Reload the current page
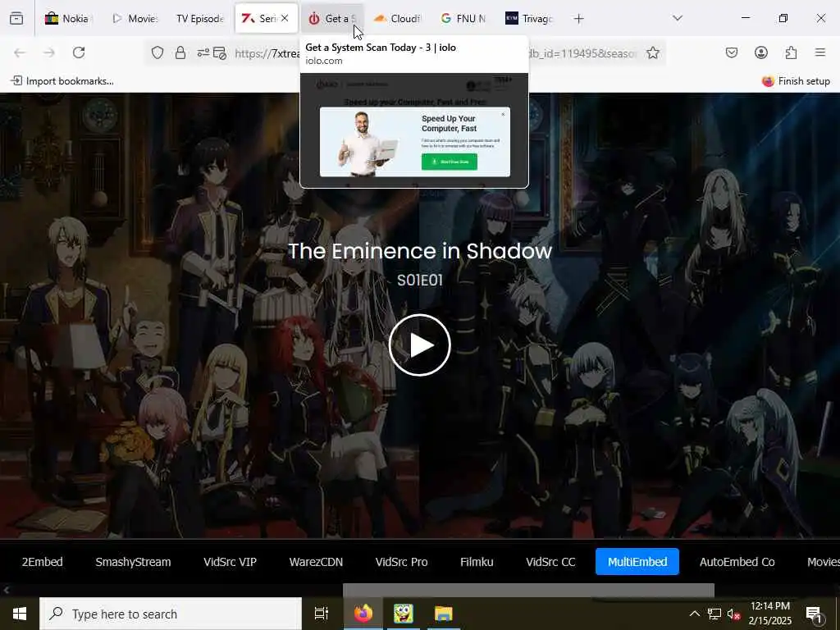The image size is (840, 630). pos(79,52)
